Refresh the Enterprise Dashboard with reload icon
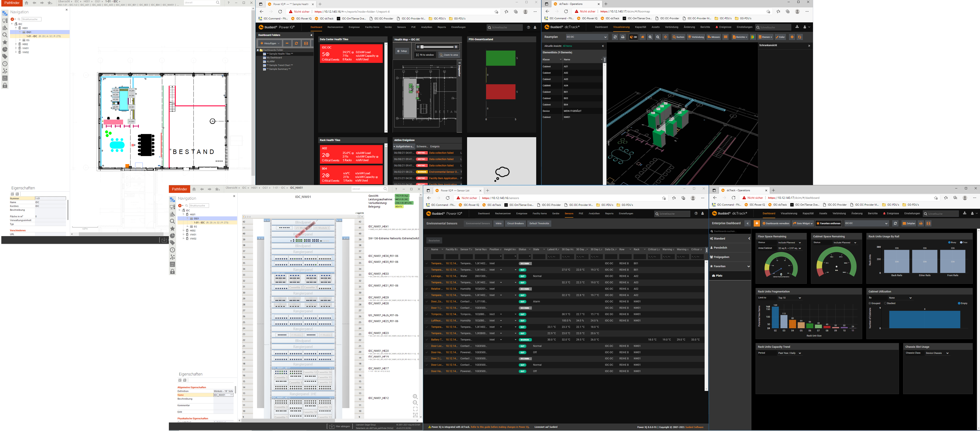Image resolution: width=980 pixels, height=431 pixels. click(895, 223)
